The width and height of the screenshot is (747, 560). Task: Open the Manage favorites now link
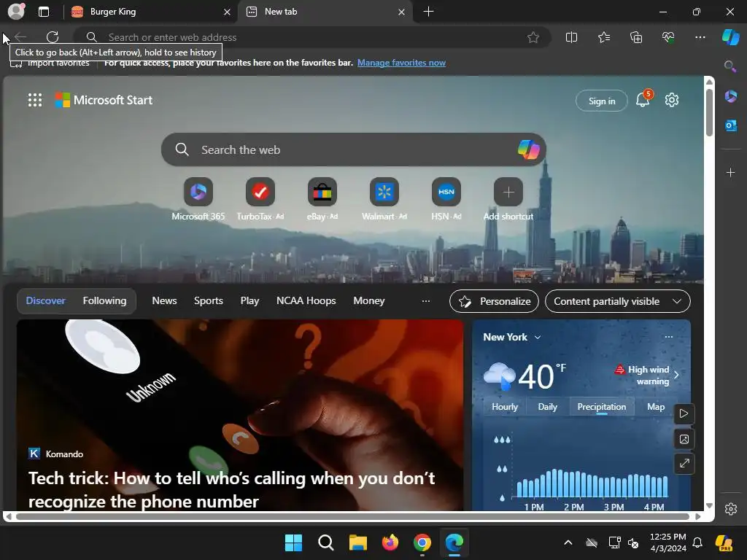(401, 63)
